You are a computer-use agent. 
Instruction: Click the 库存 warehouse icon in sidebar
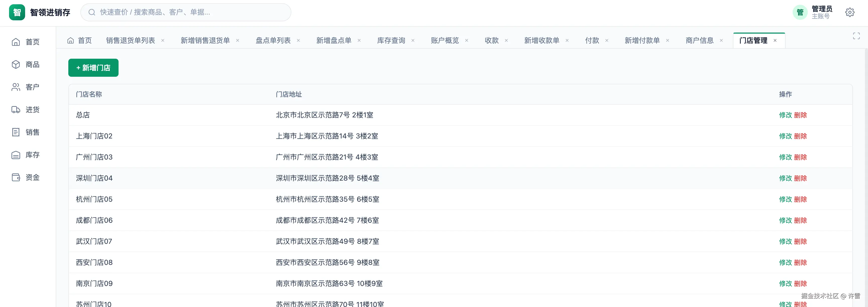tap(16, 155)
